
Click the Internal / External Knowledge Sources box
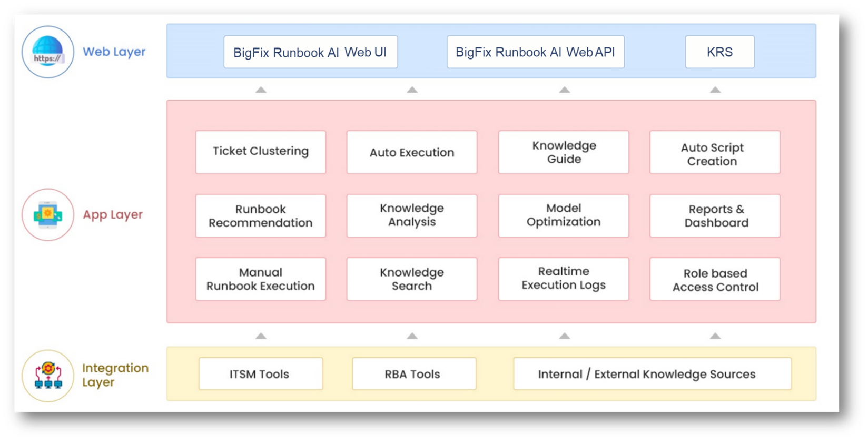tap(652, 374)
